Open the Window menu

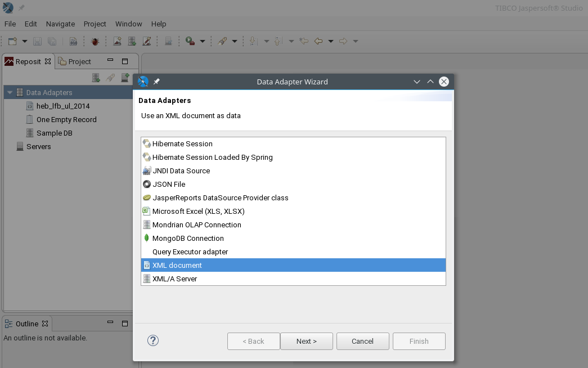pyautogui.click(x=129, y=24)
